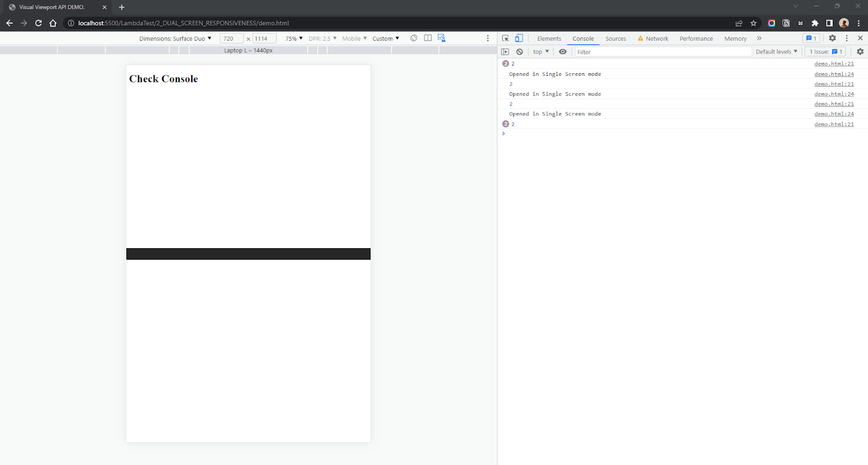Image resolution: width=868 pixels, height=465 pixels.
Task: Click the browser reload button
Action: [39, 23]
